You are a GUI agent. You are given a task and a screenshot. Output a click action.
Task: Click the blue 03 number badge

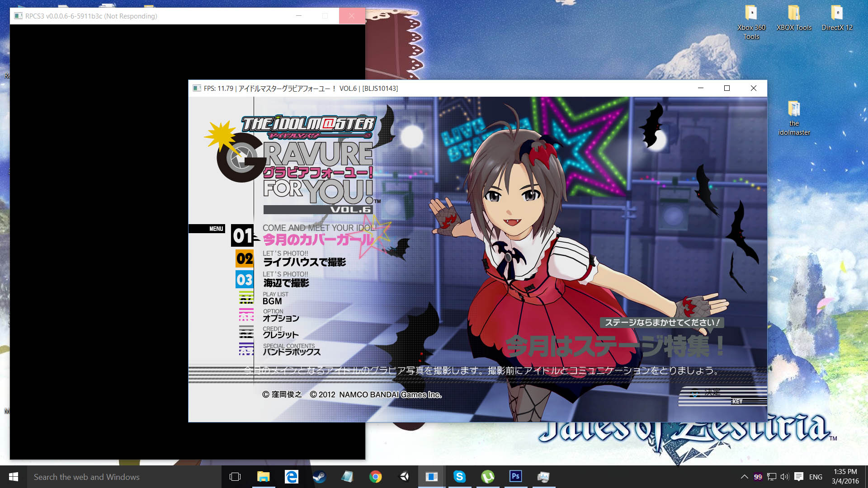245,279
